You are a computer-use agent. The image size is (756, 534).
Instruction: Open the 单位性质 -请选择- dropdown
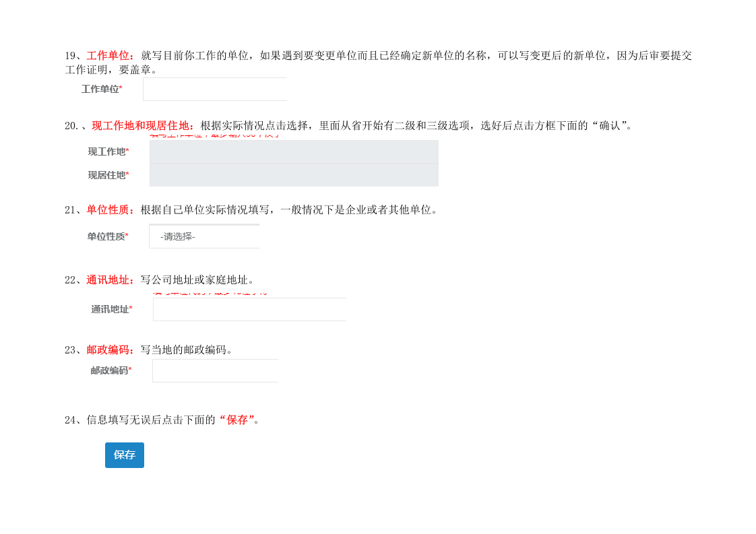204,236
